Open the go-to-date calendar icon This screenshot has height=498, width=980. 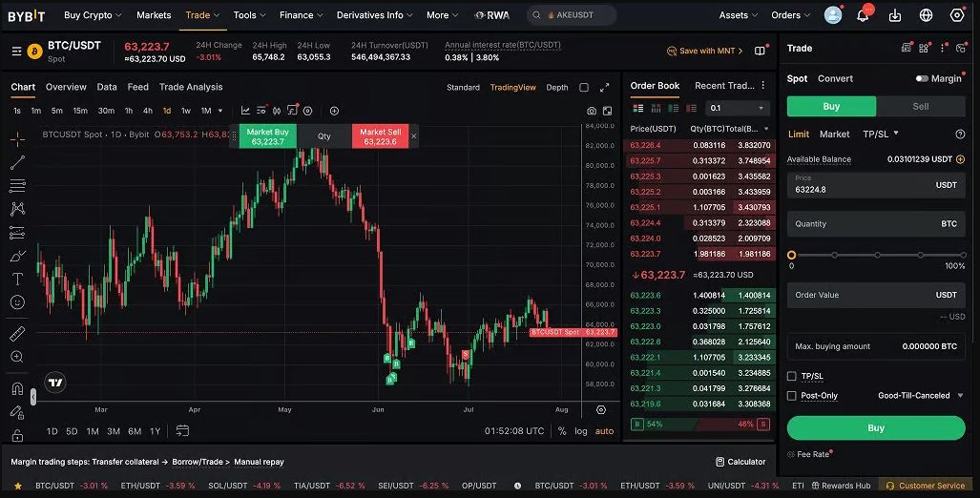[182, 430]
